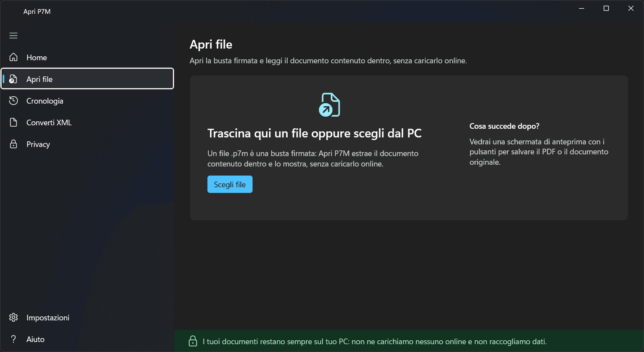Click the Aiuto question mark icon
This screenshot has width=644, height=352.
point(13,339)
